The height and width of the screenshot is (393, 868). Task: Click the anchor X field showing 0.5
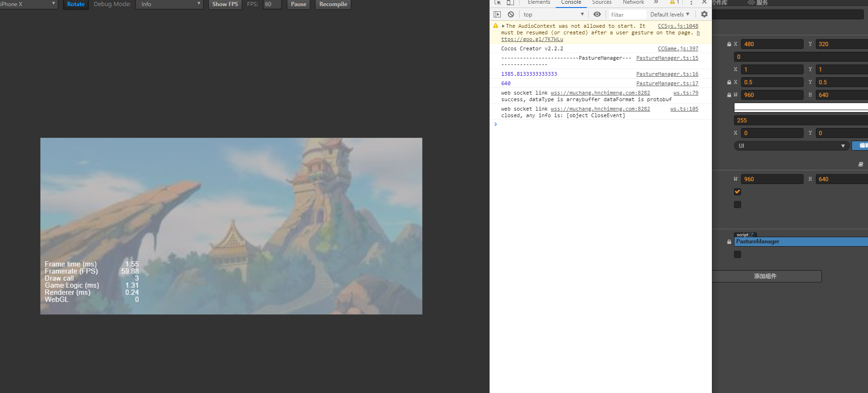tap(772, 82)
